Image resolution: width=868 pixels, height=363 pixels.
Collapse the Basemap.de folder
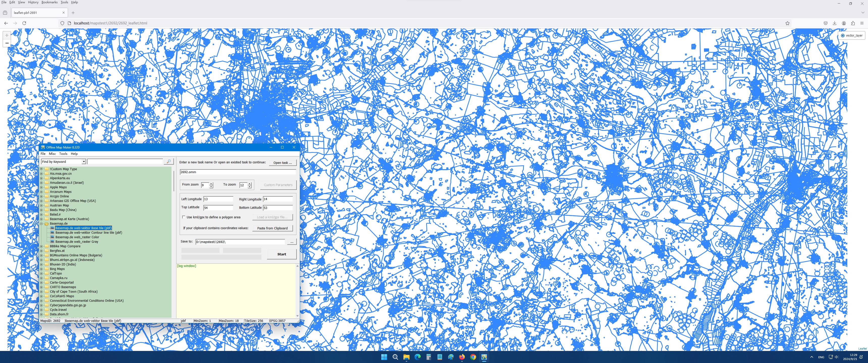[x=41, y=224]
